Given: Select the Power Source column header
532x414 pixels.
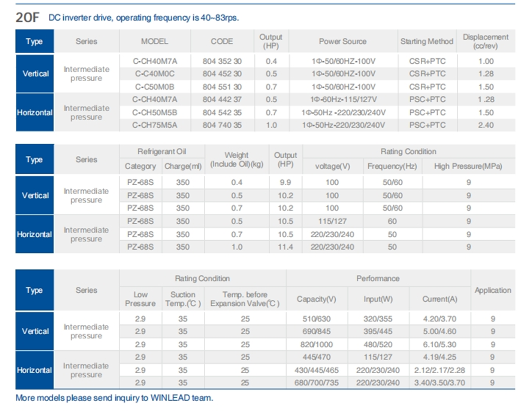Looking at the screenshot, I should click(342, 41).
